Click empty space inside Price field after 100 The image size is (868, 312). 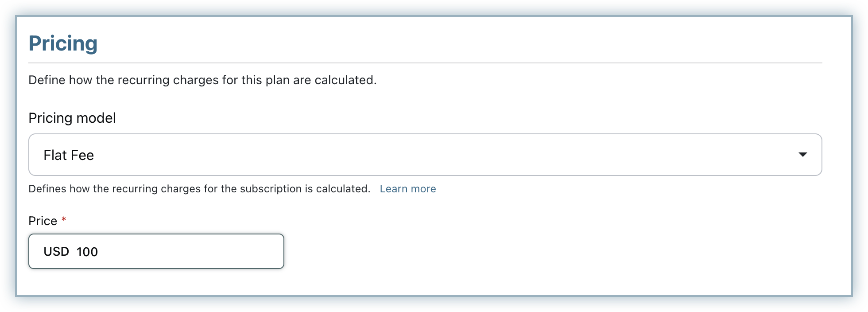199,251
